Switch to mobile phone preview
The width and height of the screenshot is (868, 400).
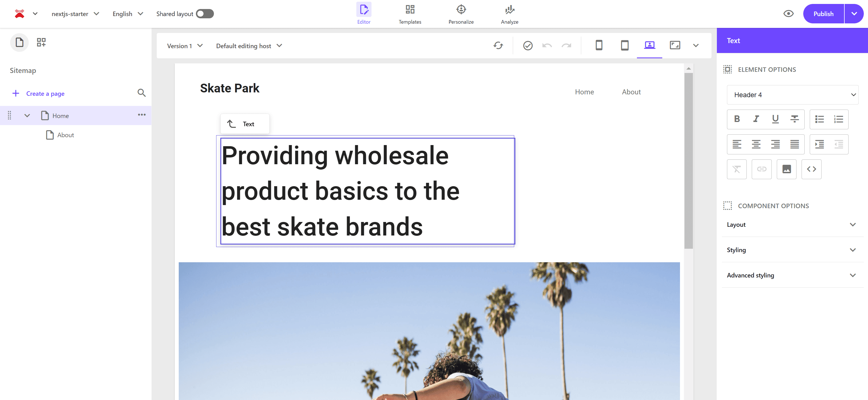coord(599,46)
